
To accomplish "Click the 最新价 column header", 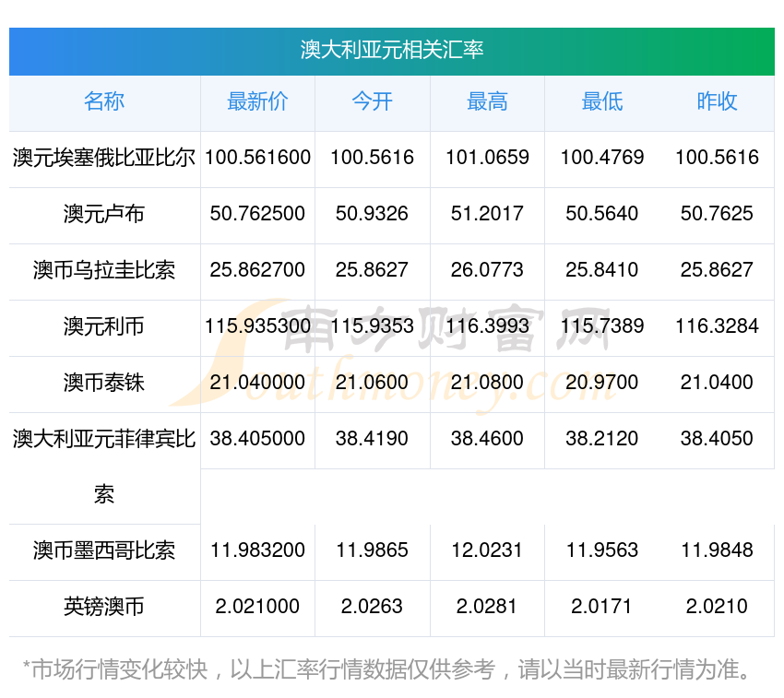I will click(257, 102).
